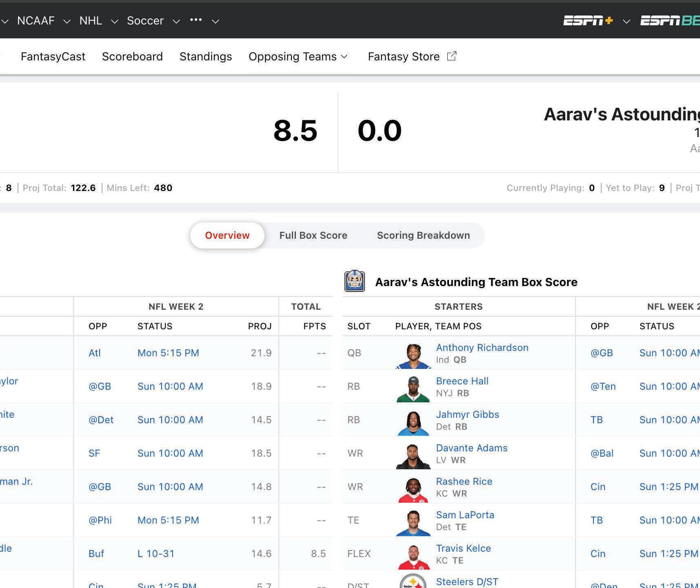Switch to the Full Box Score tab
Image resolution: width=700 pixels, height=588 pixels.
(313, 235)
